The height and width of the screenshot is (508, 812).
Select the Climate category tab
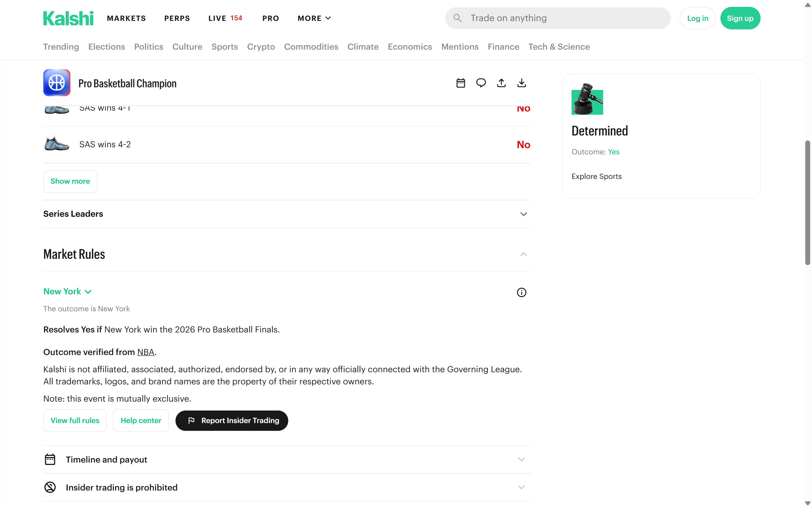point(363,47)
